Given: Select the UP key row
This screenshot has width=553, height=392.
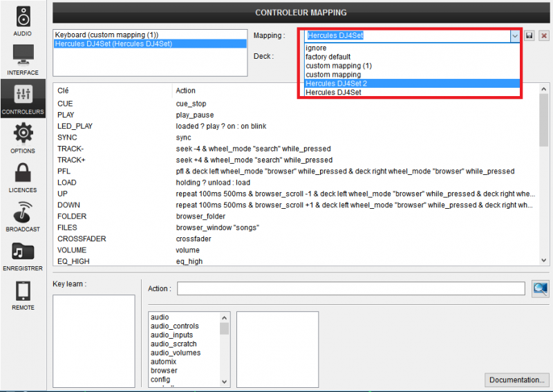Looking at the screenshot, I should [297, 194].
